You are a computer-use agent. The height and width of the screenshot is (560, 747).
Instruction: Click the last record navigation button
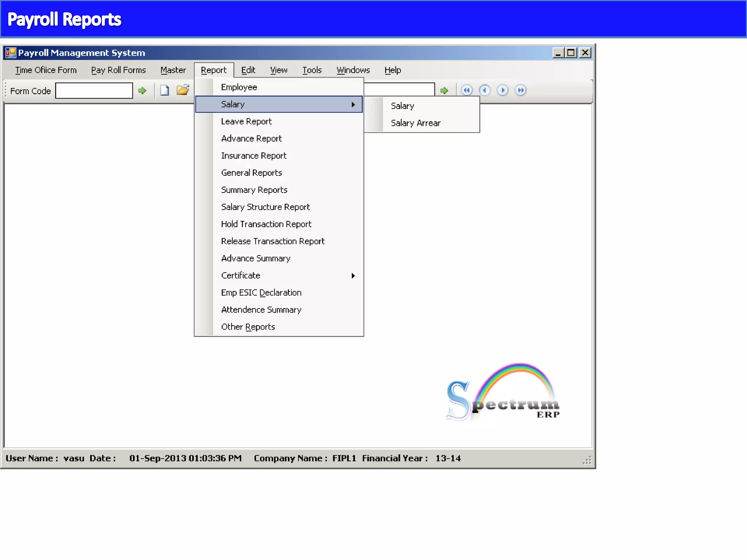tap(520, 90)
